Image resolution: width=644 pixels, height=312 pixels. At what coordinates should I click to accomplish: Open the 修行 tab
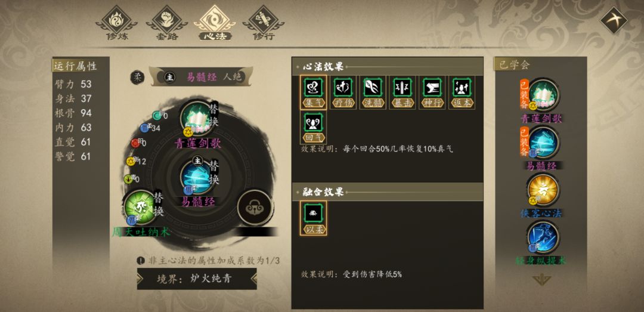click(264, 23)
